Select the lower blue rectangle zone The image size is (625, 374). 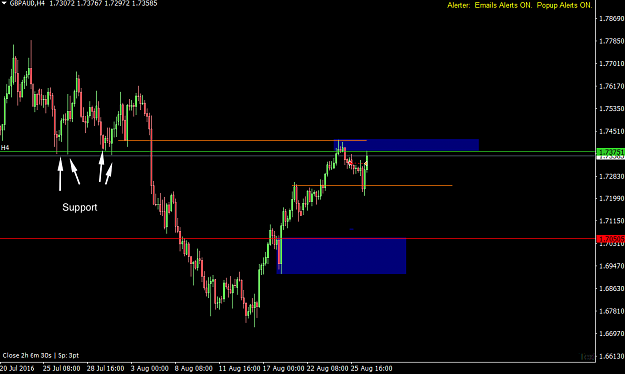(342, 256)
